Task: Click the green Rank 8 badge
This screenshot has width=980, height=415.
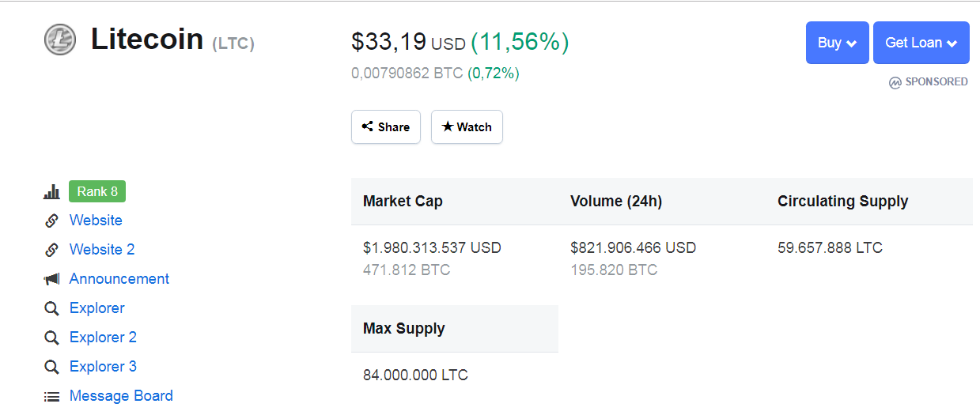Action: click(x=97, y=191)
